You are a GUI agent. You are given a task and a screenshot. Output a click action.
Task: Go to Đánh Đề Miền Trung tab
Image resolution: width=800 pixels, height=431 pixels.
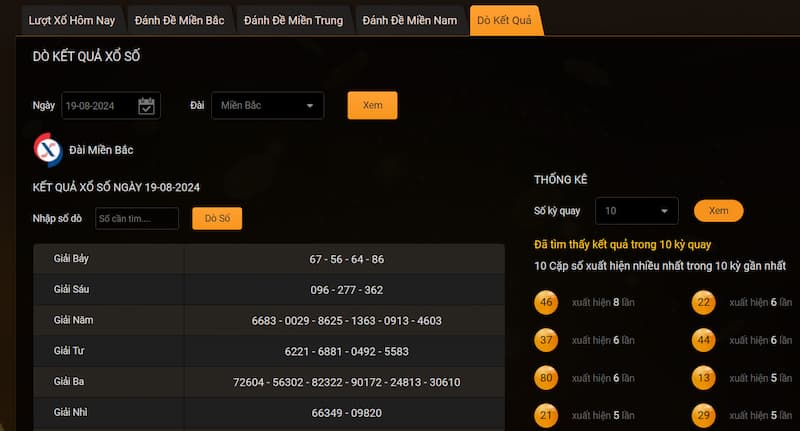point(293,20)
